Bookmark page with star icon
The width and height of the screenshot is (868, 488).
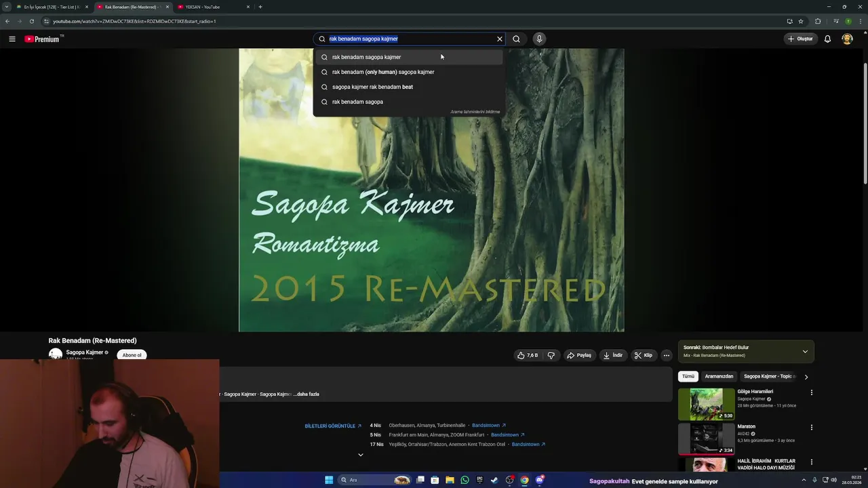[x=801, y=21]
